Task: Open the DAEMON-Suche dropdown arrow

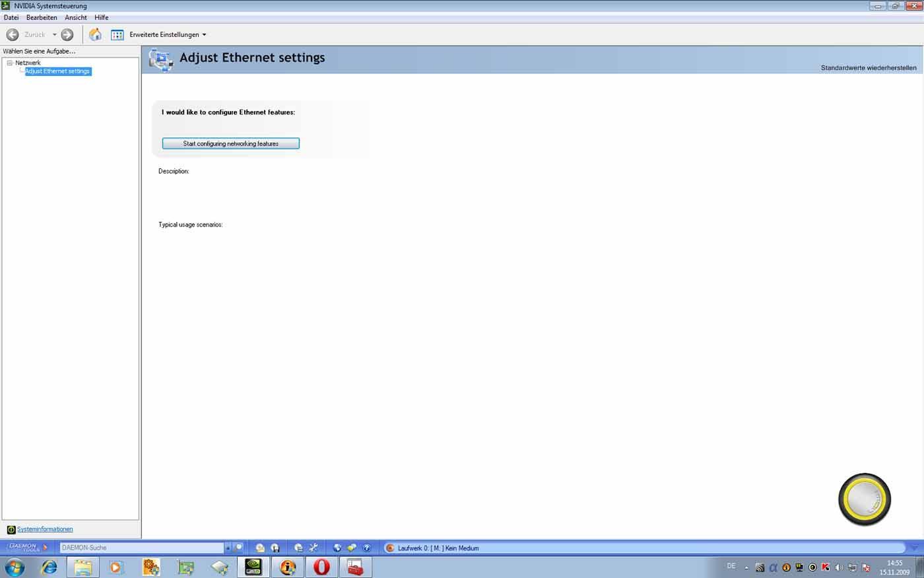Action: pos(228,548)
